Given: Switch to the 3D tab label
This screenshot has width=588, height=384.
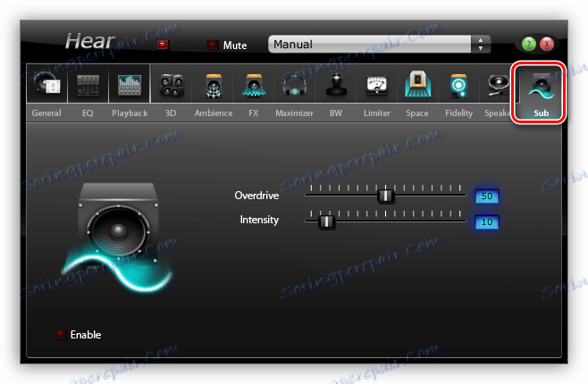Looking at the screenshot, I should pyautogui.click(x=171, y=113).
